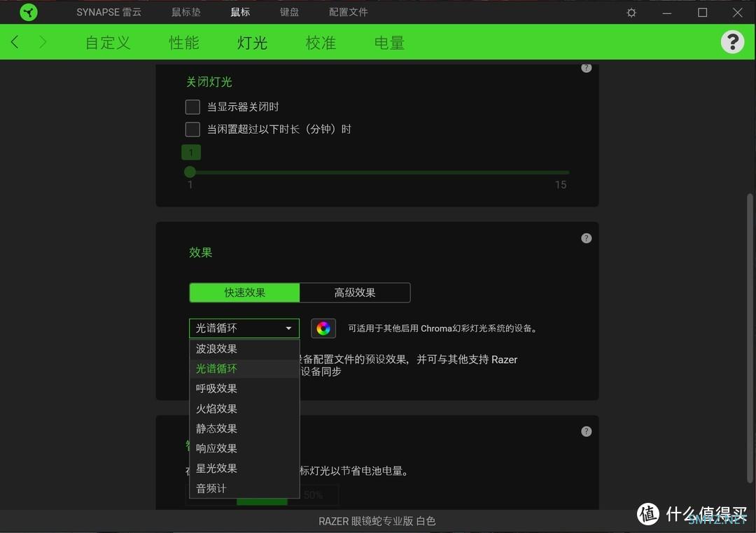The height and width of the screenshot is (533, 756).
Task: Open the 电量 tab
Action: (x=390, y=43)
